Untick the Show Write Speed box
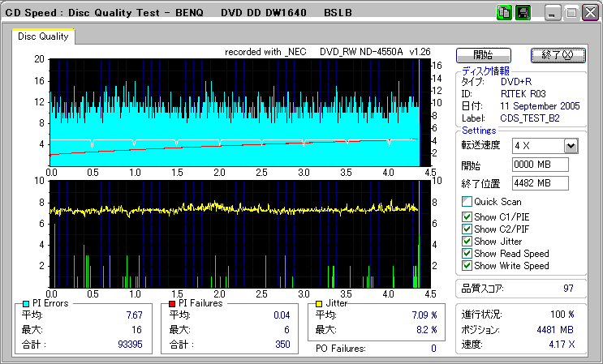Screen dimensions: 603x364 point(467,265)
